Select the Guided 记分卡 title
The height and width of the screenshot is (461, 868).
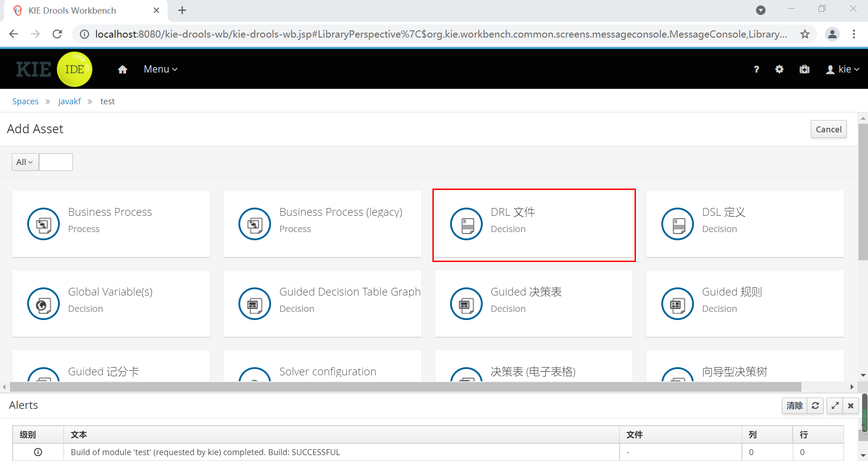click(x=103, y=372)
